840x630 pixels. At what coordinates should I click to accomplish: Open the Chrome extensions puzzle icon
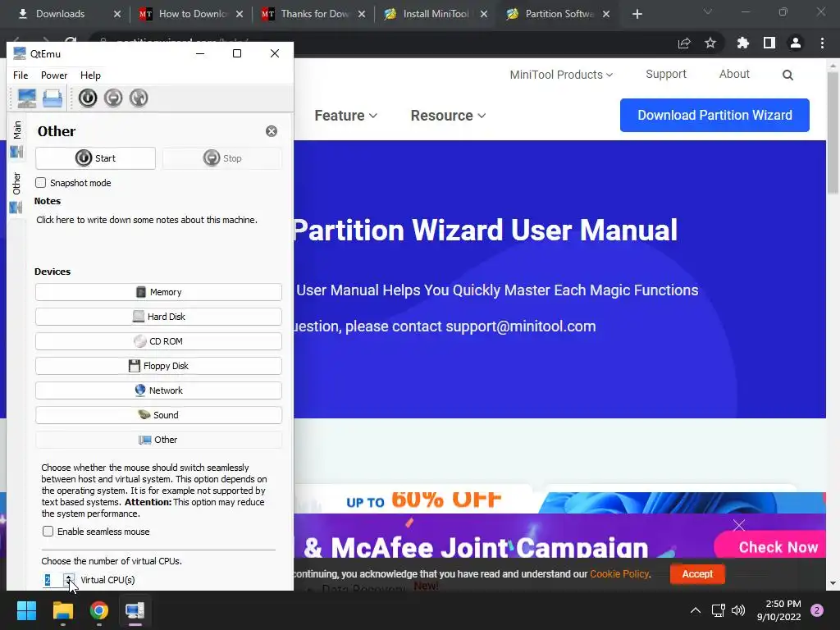tap(742, 43)
